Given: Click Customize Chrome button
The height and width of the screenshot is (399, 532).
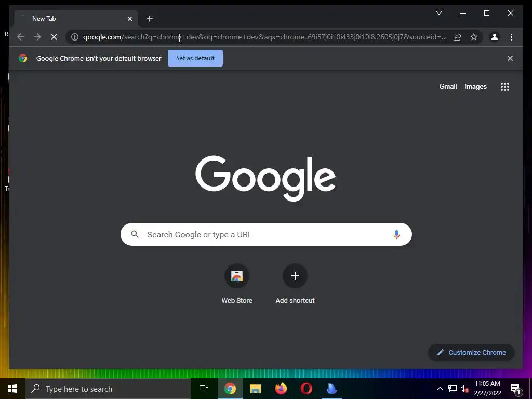Looking at the screenshot, I should pyautogui.click(x=471, y=353).
